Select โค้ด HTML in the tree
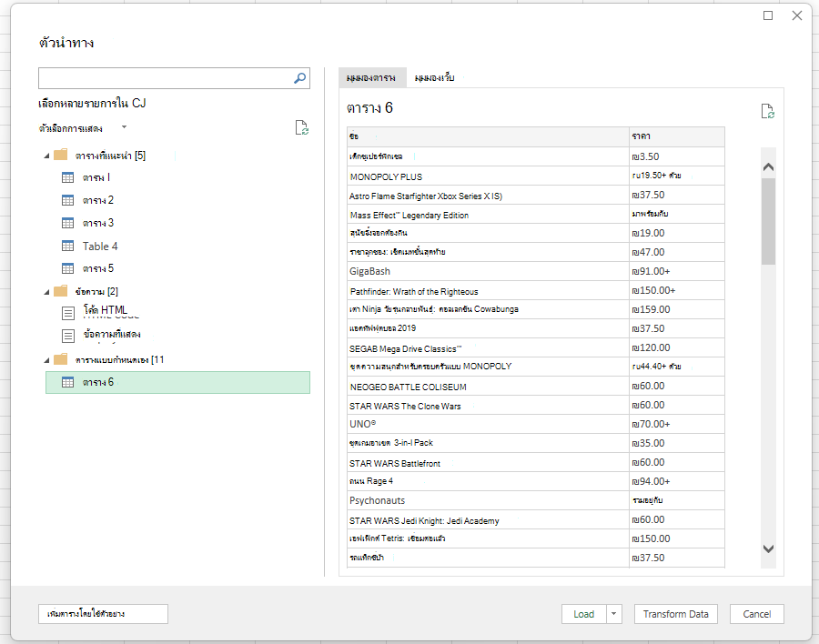The image size is (819, 644). 105,310
